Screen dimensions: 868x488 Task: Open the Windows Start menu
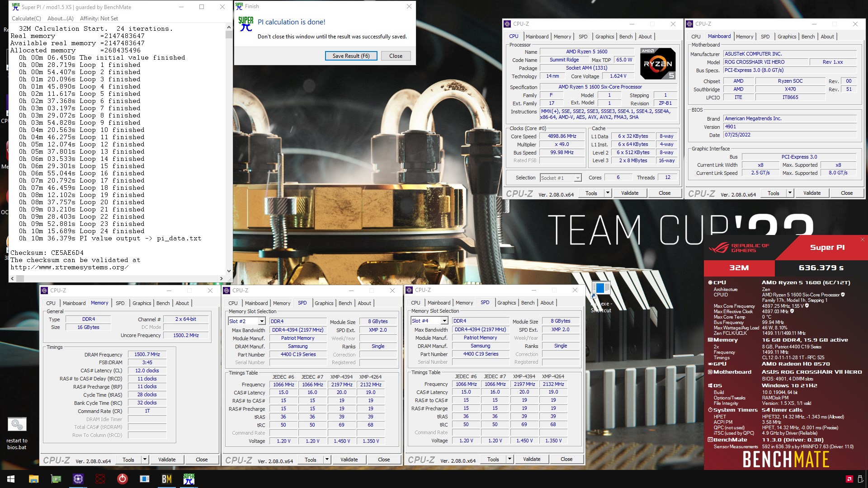pos(11,479)
